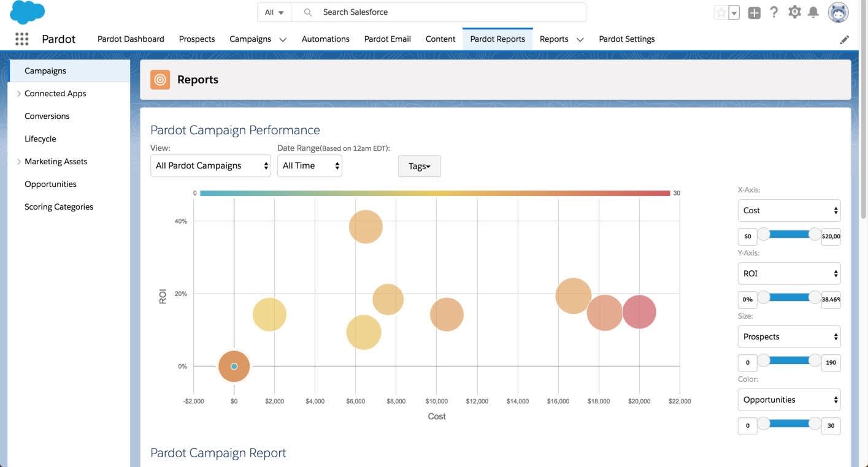The height and width of the screenshot is (467, 868).
Task: Open the X-Axis Cost dropdown
Action: 789,210
